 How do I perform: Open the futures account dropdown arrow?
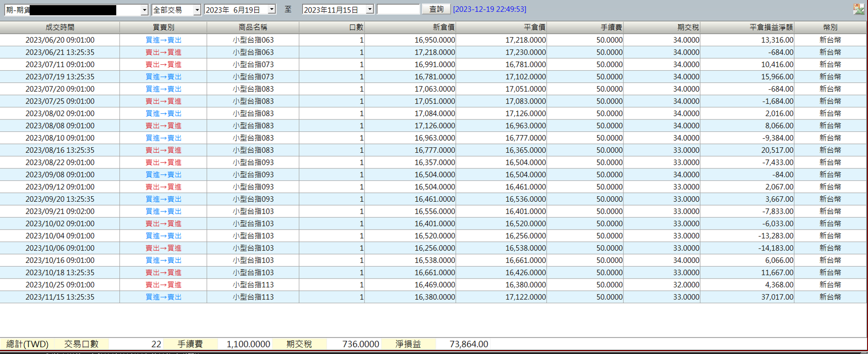pos(144,10)
